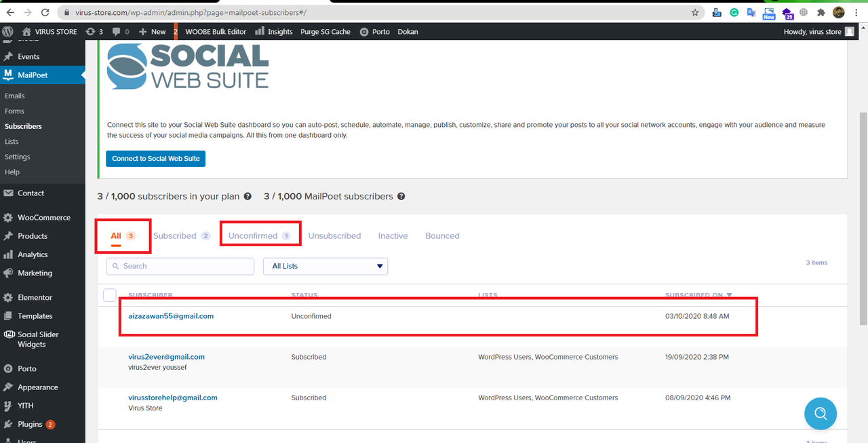The width and height of the screenshot is (868, 443).
Task: Open Dokan in the admin bar
Action: pyautogui.click(x=408, y=31)
